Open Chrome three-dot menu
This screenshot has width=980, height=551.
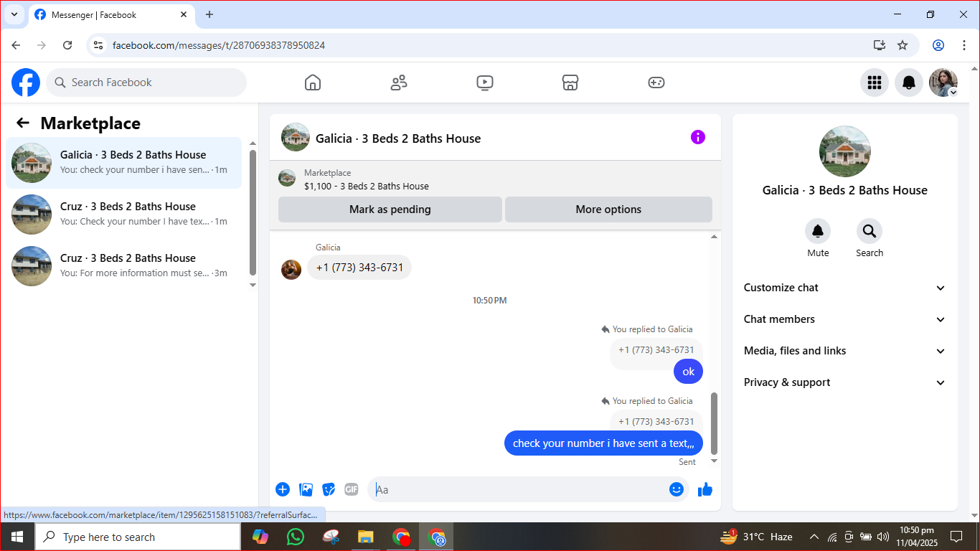pos(964,45)
